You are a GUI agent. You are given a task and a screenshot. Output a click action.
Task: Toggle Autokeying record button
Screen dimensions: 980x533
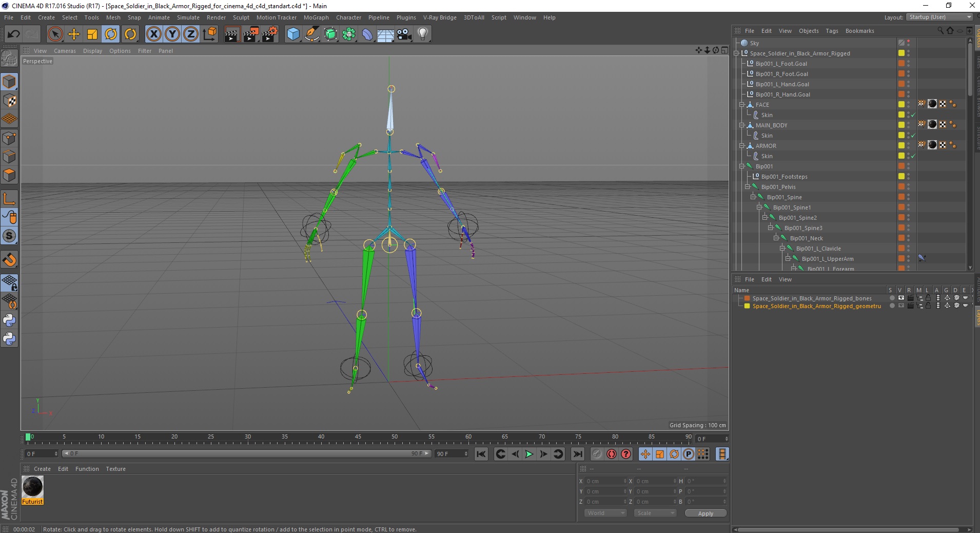pos(612,454)
